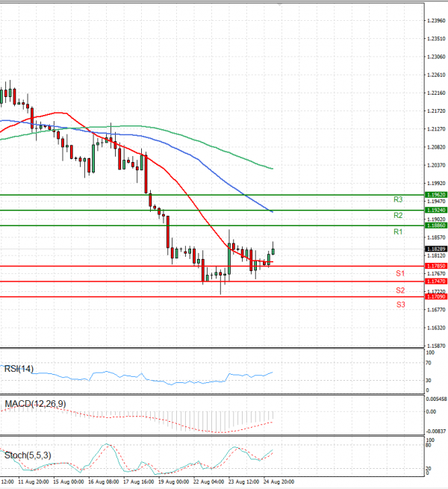Click the end of the green moving average
Screen dimensions: 448x489
point(273,169)
